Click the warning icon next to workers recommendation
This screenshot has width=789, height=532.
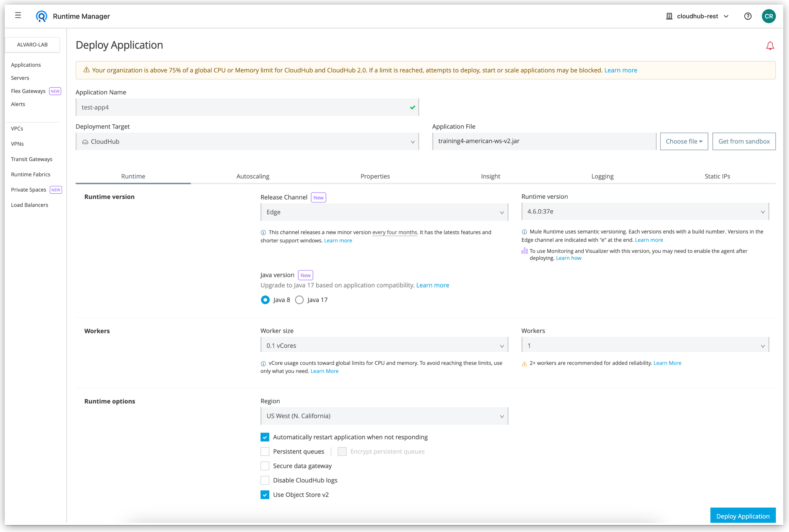pos(524,363)
